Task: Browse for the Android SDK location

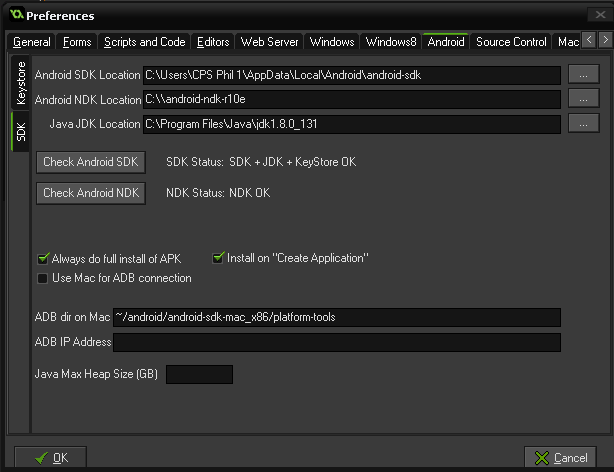Action: point(583,74)
